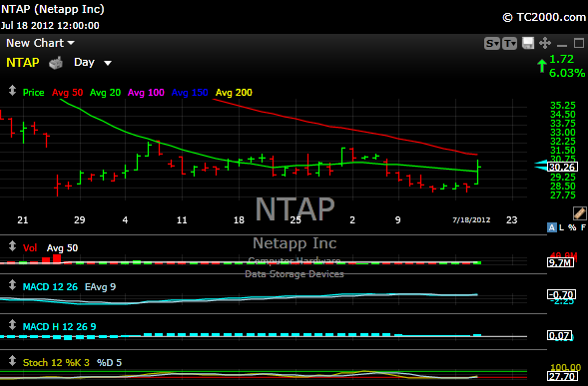The image size is (588, 386).
Task: Click the floppy disk save chart icon
Action: pos(528,43)
